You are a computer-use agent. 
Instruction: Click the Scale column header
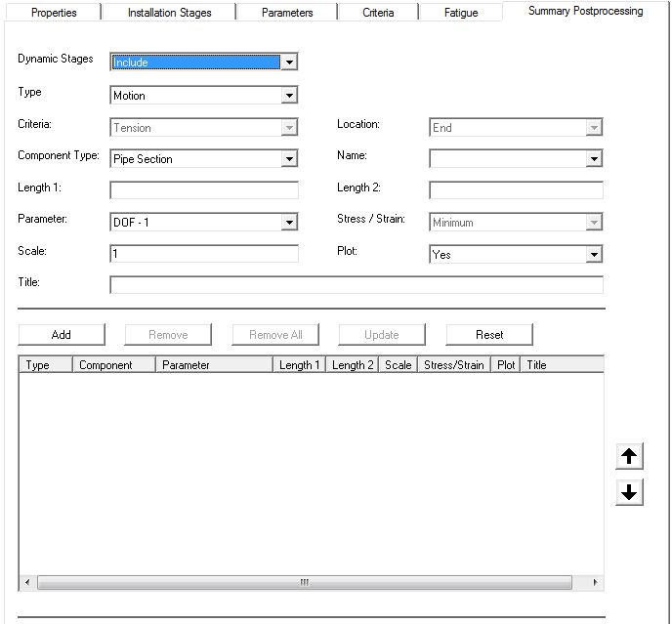pos(399,365)
